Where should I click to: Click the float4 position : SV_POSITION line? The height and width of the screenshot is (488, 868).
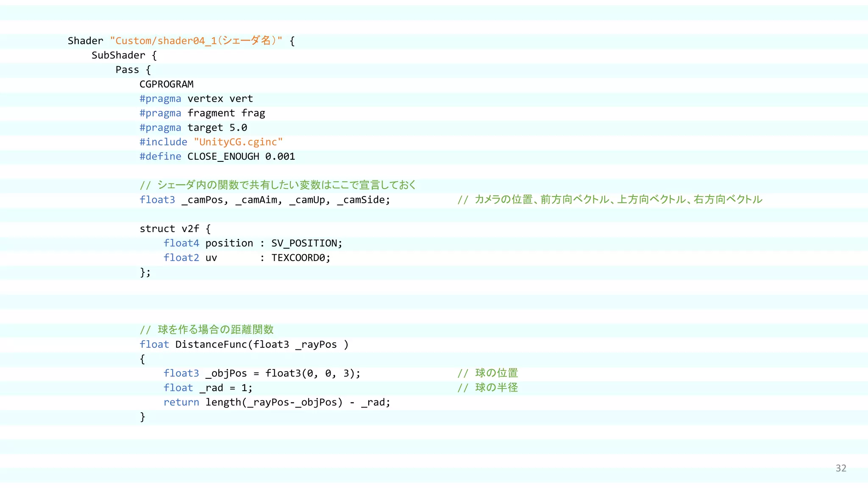[x=253, y=243]
